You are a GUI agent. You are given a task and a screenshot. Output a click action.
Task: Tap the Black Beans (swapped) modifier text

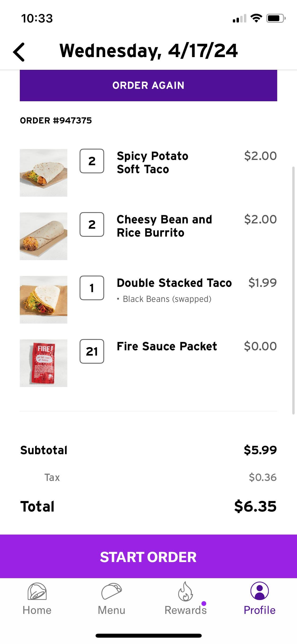[167, 299]
